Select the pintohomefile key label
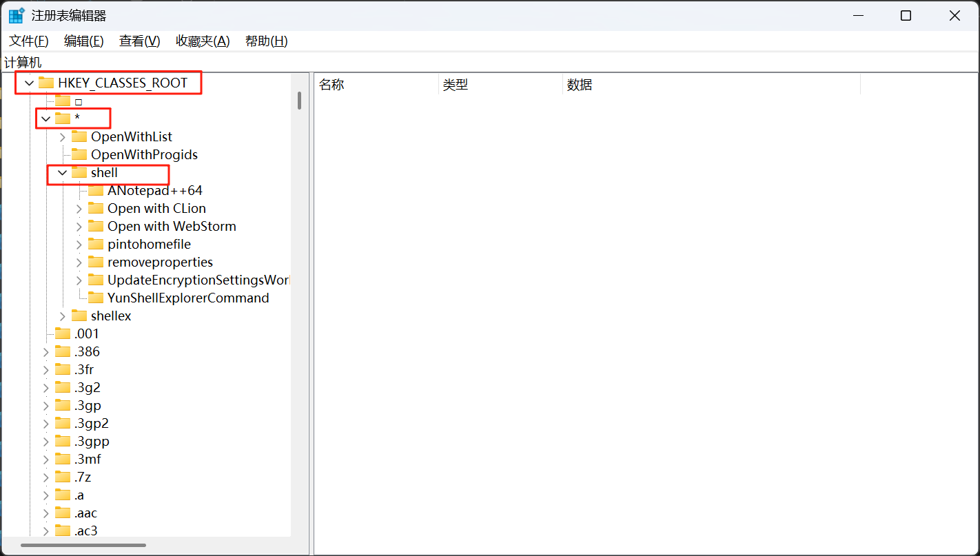980x556 pixels. [x=149, y=244]
